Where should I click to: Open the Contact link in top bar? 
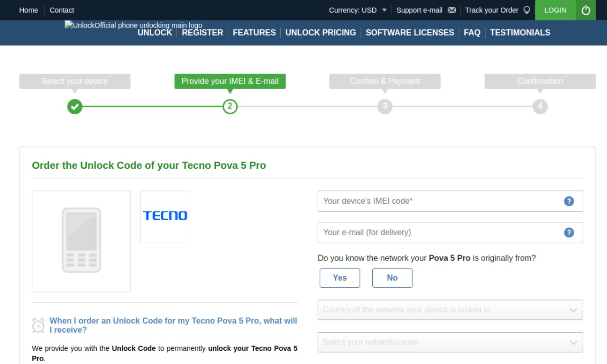click(x=62, y=10)
